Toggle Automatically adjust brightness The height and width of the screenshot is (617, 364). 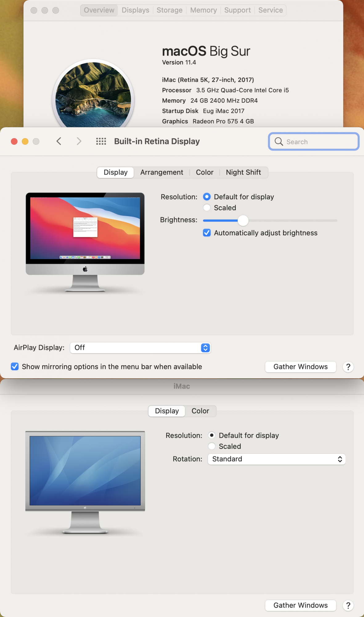[x=207, y=233]
